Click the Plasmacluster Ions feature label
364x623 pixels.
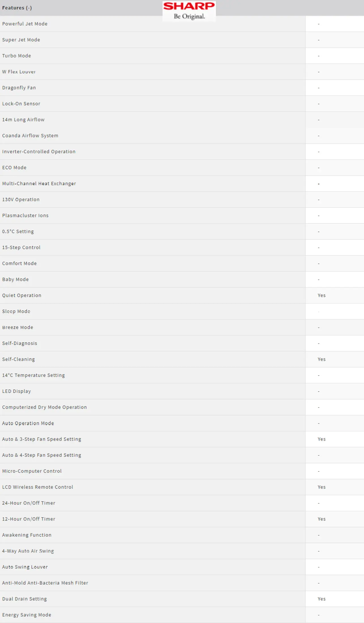(25, 216)
